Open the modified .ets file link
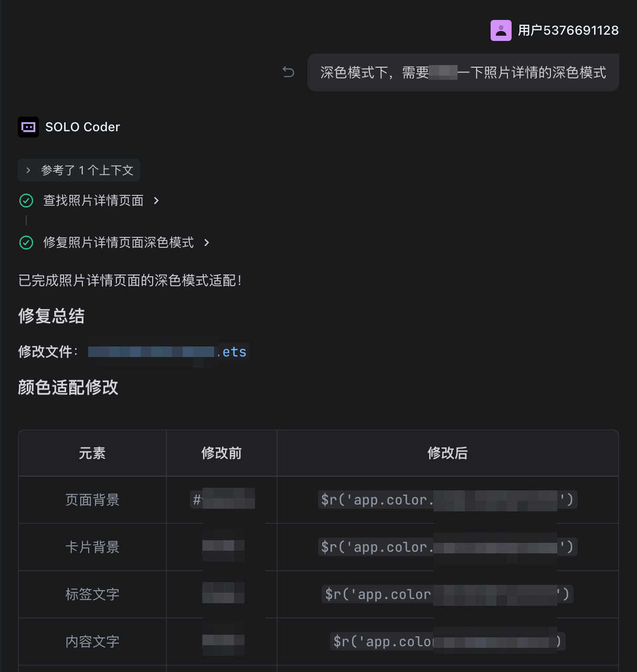This screenshot has height=672, width=637. pos(168,352)
